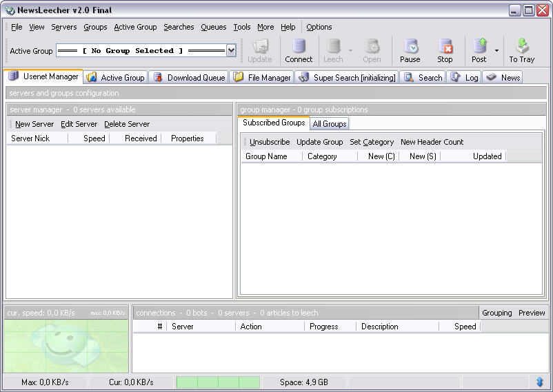This screenshot has height=392, width=553.
Task: Sort by Received column header
Action: 135,138
